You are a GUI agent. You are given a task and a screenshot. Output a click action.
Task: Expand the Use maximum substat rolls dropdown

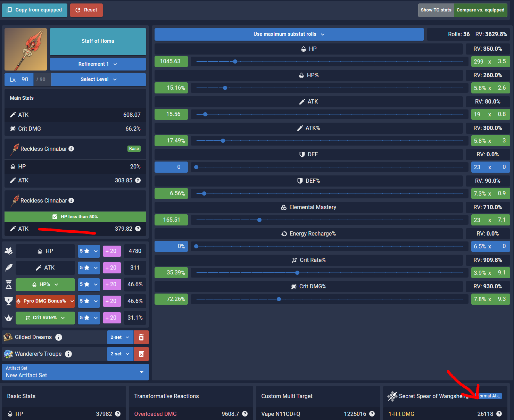click(289, 34)
